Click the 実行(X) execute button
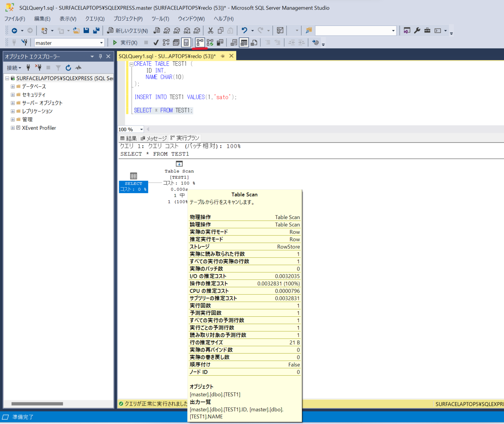The width and height of the screenshot is (504, 424). pyautogui.click(x=125, y=42)
